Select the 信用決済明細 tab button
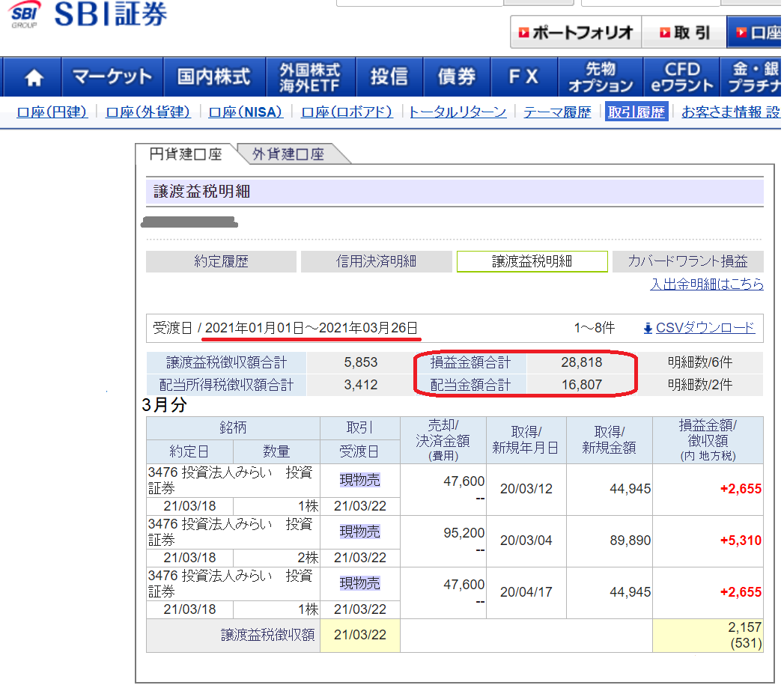This screenshot has height=694, width=784. point(376,261)
